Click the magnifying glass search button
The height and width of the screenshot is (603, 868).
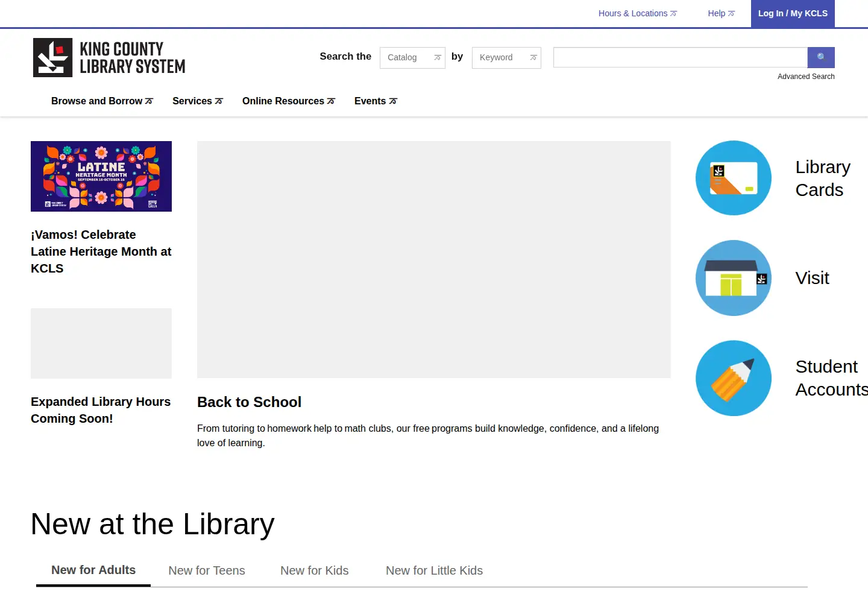(821, 57)
